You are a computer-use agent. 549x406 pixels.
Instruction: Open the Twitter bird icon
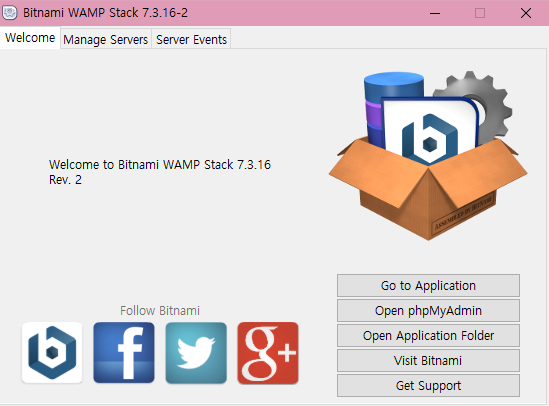coord(196,352)
